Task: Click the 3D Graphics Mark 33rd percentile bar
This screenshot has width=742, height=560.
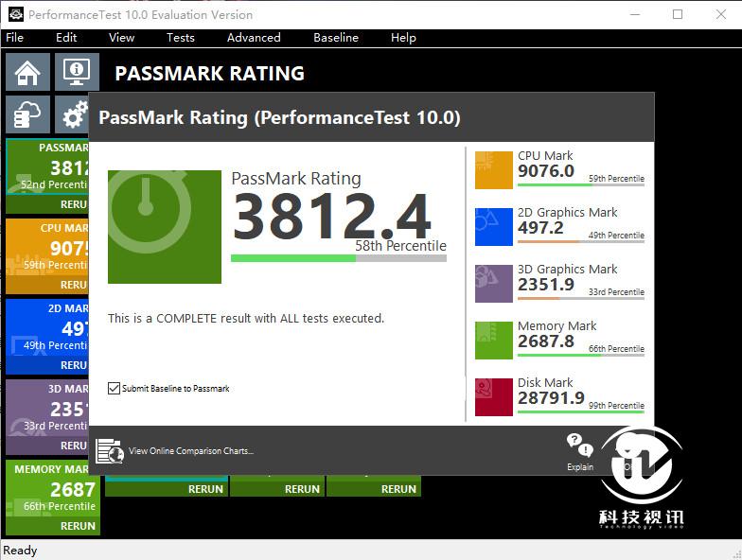Action: pos(581,299)
